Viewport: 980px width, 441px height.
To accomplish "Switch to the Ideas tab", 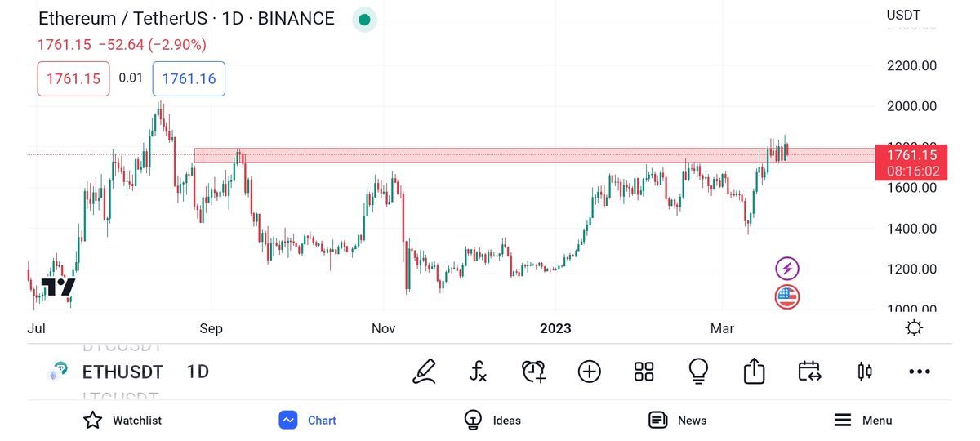I will coord(492,421).
